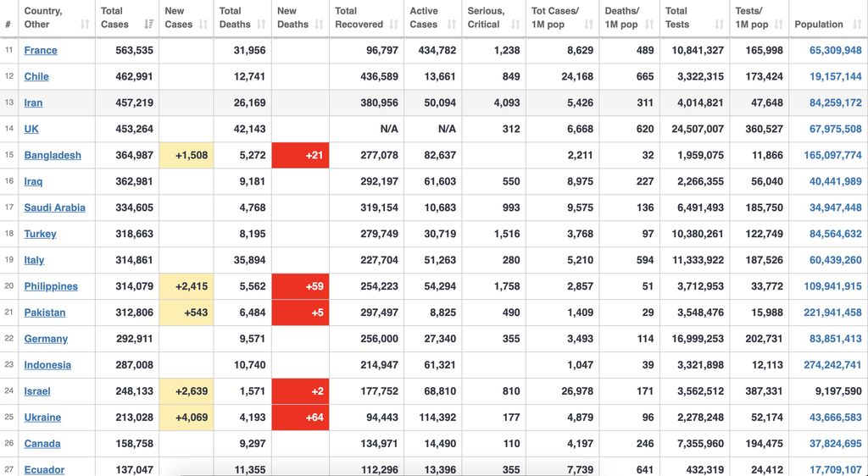The image size is (868, 476).
Task: Open the Turkey country link
Action: (x=41, y=234)
